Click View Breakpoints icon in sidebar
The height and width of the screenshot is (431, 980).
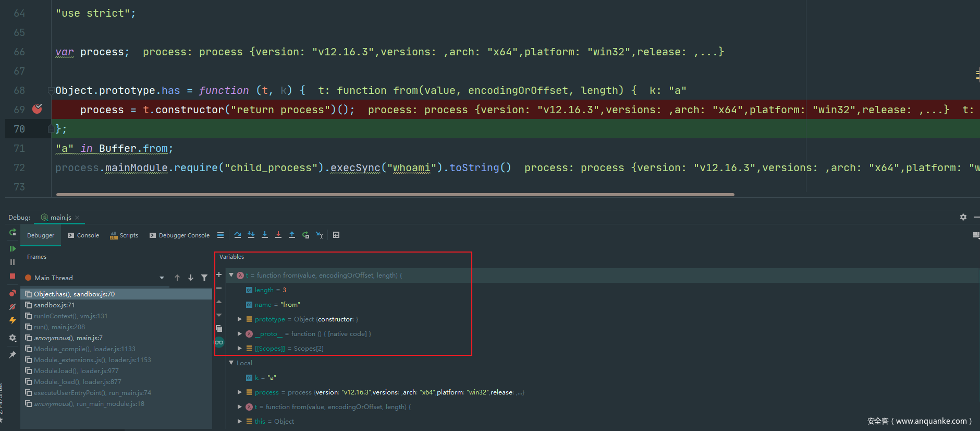(13, 293)
